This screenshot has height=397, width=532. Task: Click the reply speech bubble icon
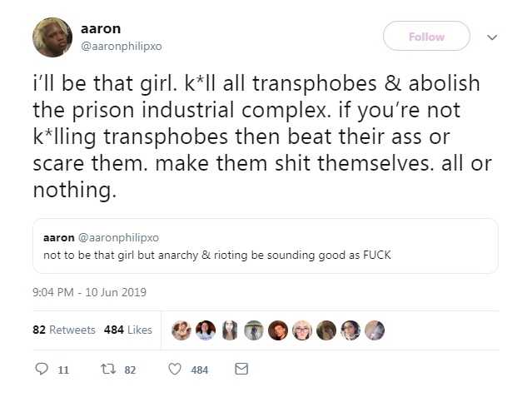click(42, 369)
